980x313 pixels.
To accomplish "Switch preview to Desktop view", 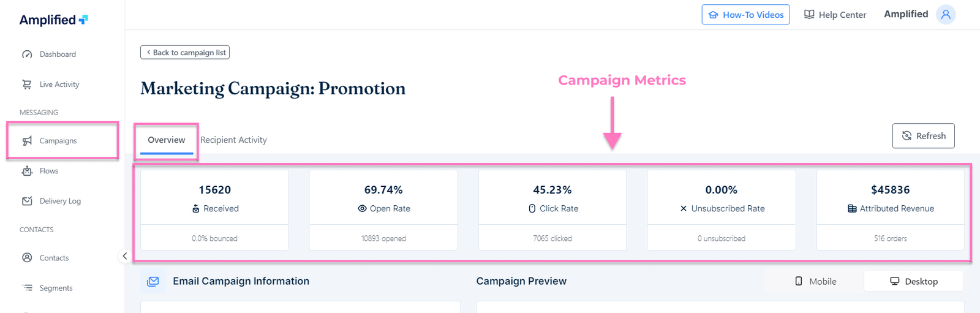I will [913, 281].
